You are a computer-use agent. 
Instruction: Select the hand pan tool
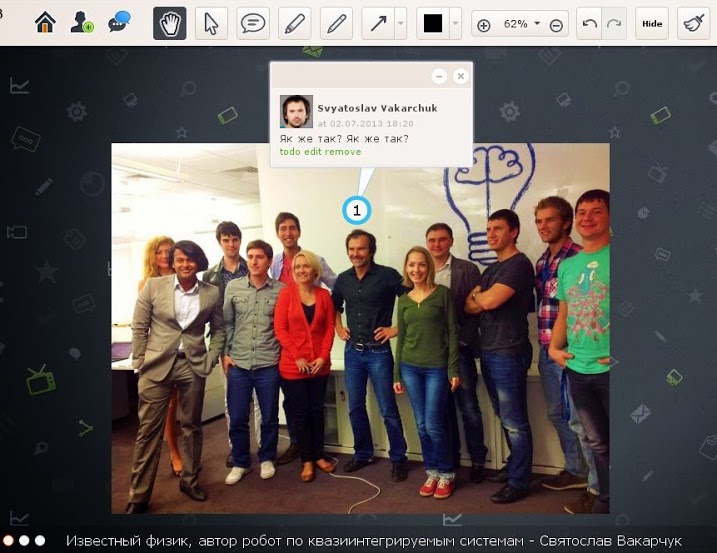pyautogui.click(x=170, y=23)
